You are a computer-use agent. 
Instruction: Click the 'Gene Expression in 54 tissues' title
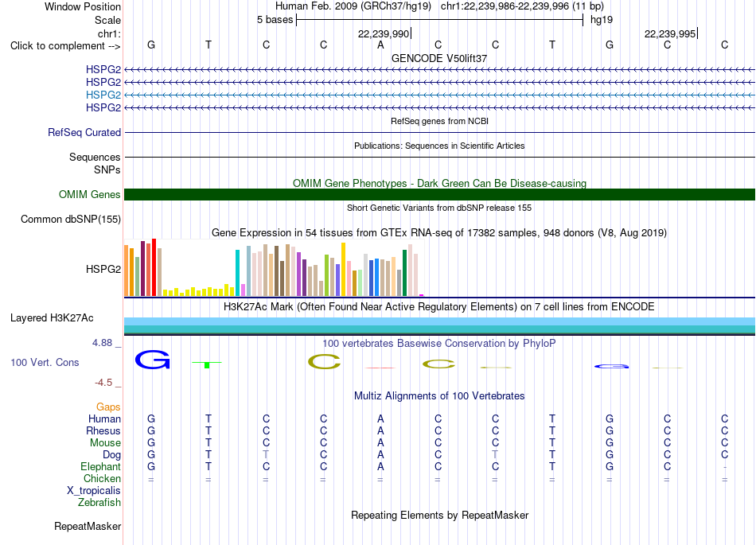point(439,233)
